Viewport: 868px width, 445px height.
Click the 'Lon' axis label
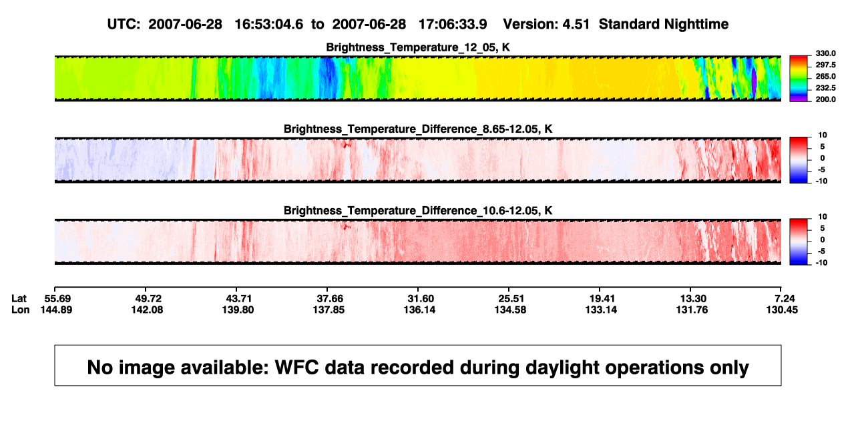[21, 310]
